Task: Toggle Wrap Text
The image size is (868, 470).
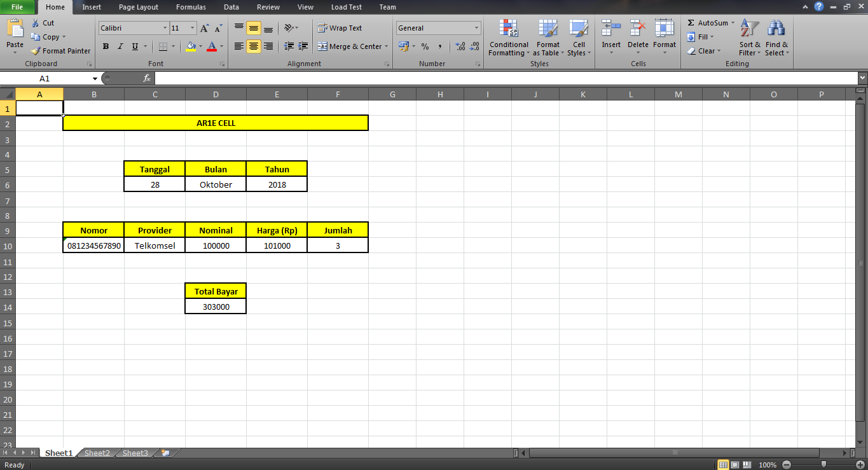Action: (x=340, y=28)
